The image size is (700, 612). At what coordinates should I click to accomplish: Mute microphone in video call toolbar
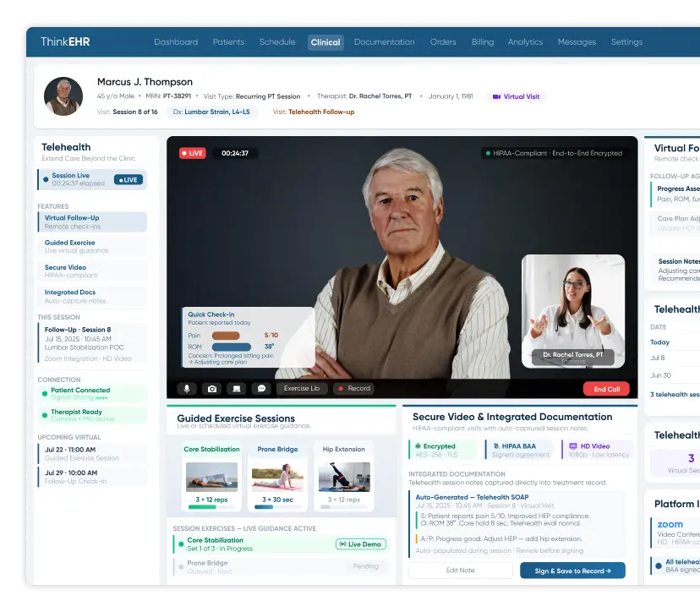187,389
